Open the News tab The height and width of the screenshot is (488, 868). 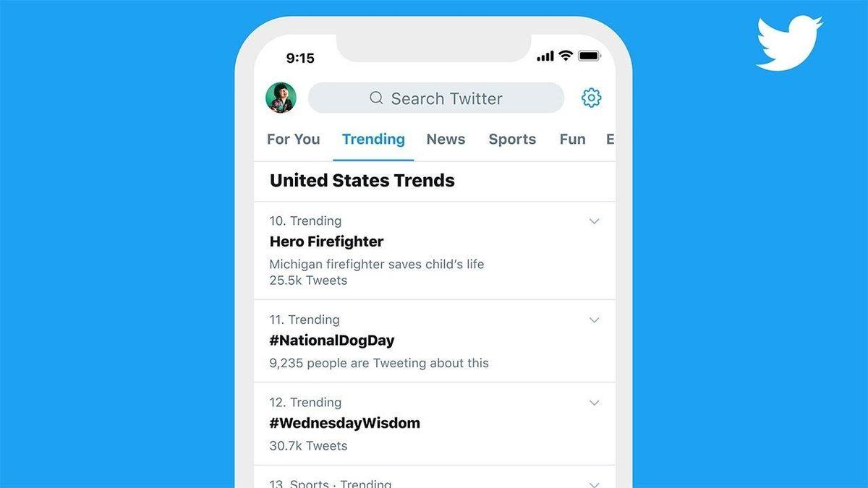(x=446, y=140)
